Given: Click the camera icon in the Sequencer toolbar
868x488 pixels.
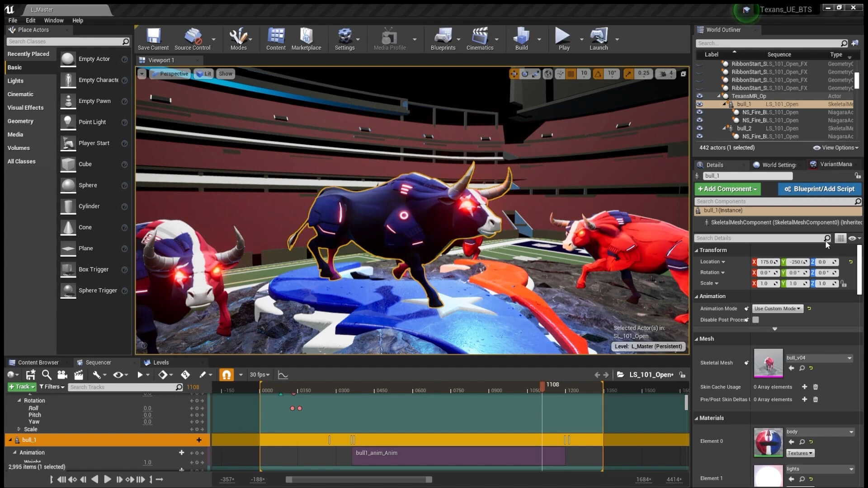Looking at the screenshot, I should tap(62, 375).
